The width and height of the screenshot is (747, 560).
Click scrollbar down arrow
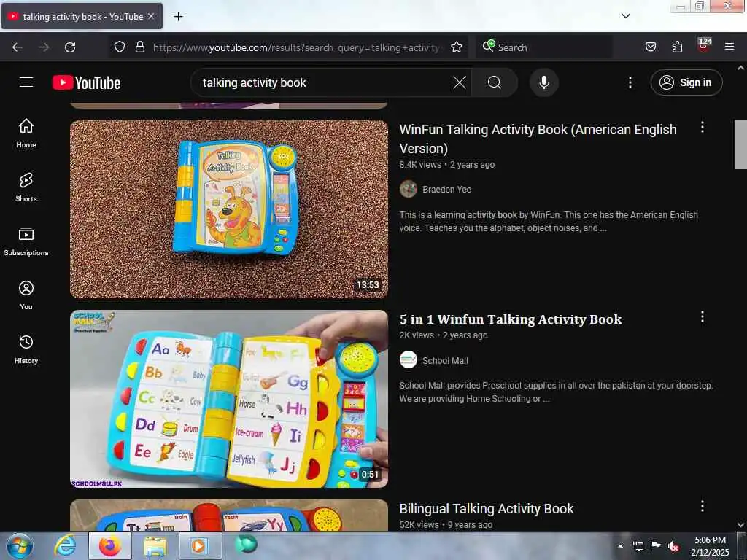coord(740,525)
